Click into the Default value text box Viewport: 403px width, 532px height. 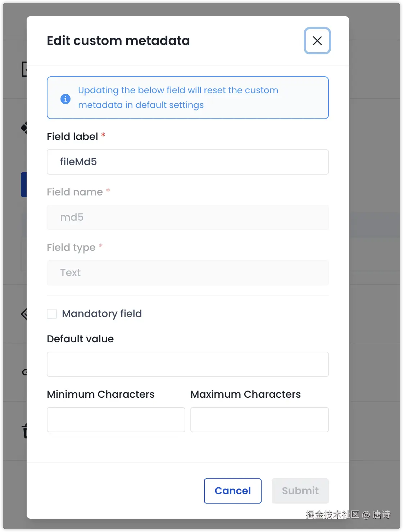tap(187, 364)
